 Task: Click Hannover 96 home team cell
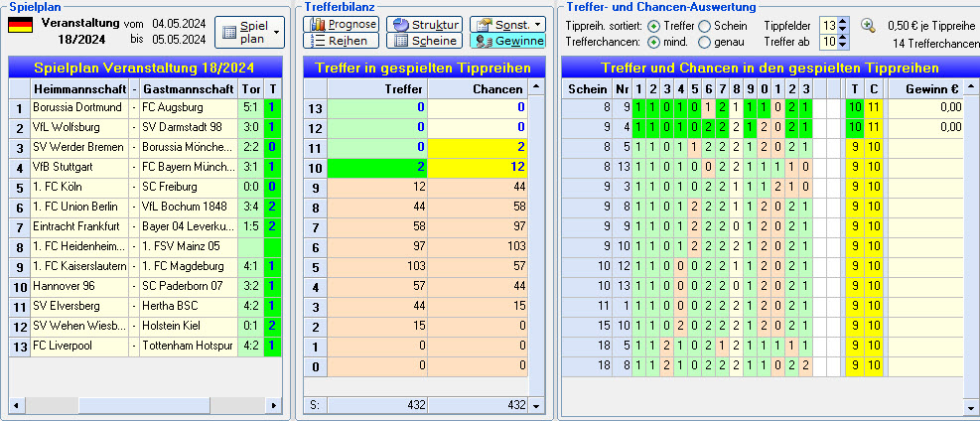point(79,286)
